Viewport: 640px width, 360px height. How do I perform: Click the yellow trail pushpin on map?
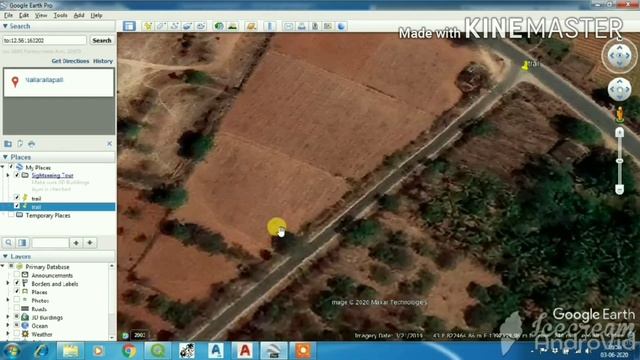525,65
